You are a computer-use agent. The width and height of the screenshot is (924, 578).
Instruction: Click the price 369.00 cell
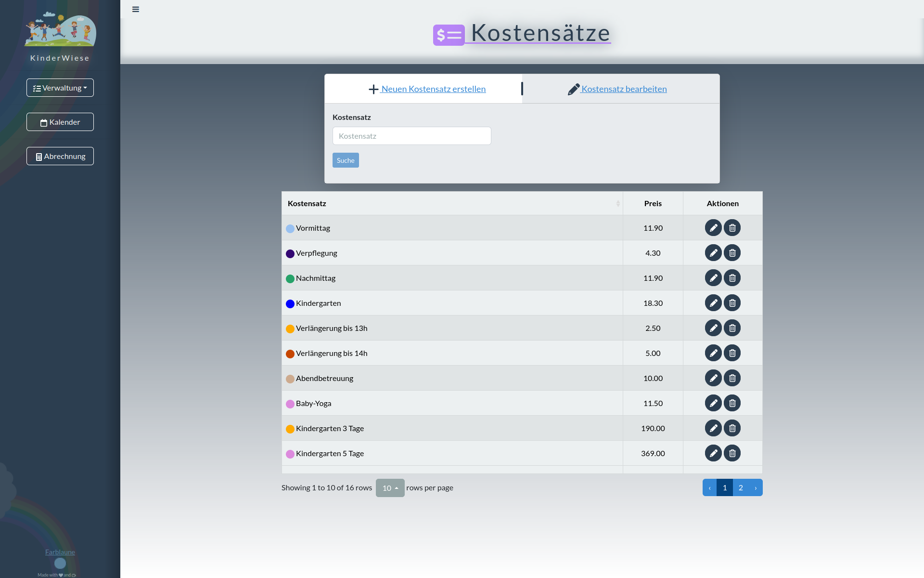pyautogui.click(x=653, y=453)
